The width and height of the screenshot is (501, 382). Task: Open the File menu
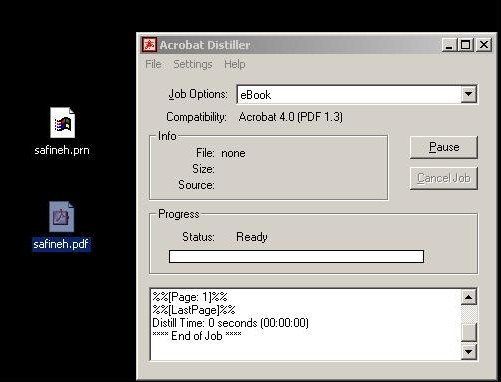(x=153, y=64)
